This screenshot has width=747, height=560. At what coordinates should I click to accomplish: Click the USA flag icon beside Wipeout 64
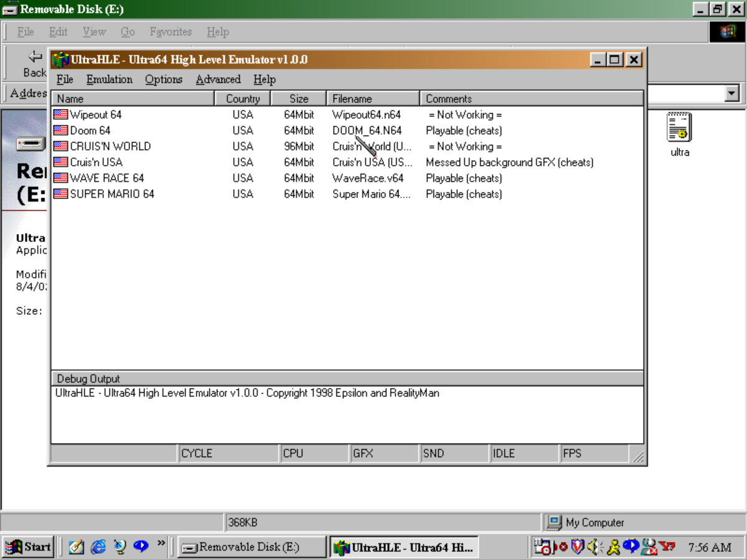tap(60, 114)
